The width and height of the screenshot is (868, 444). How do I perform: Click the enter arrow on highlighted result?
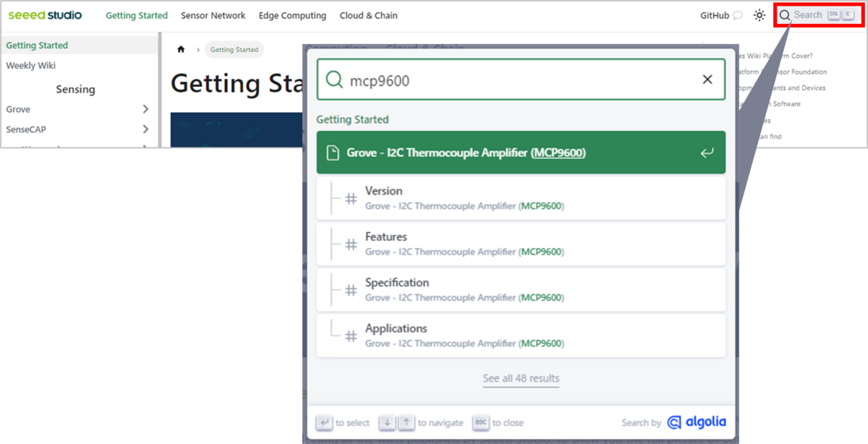tap(707, 153)
